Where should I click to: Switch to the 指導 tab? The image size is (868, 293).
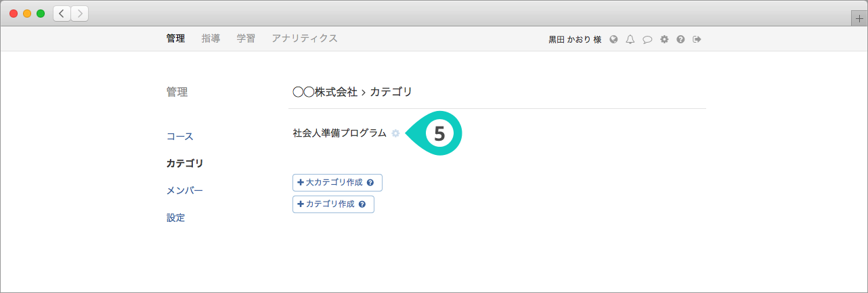tap(211, 39)
